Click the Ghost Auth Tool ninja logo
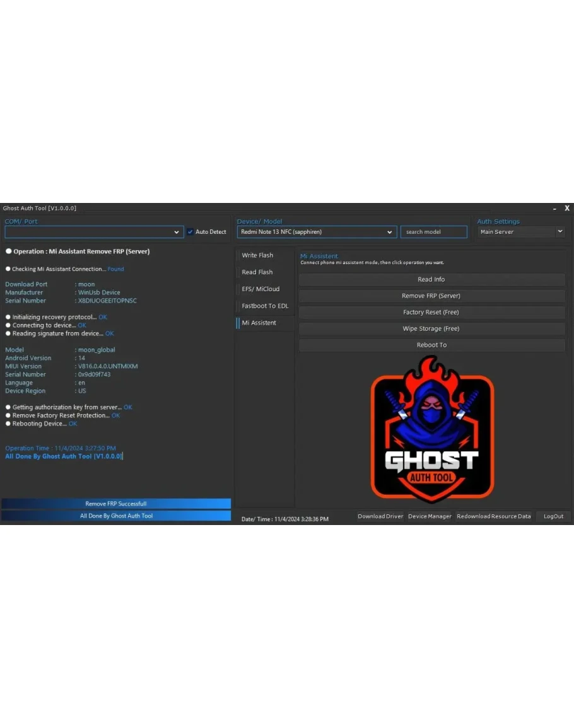The height and width of the screenshot is (728, 574). tap(431, 429)
